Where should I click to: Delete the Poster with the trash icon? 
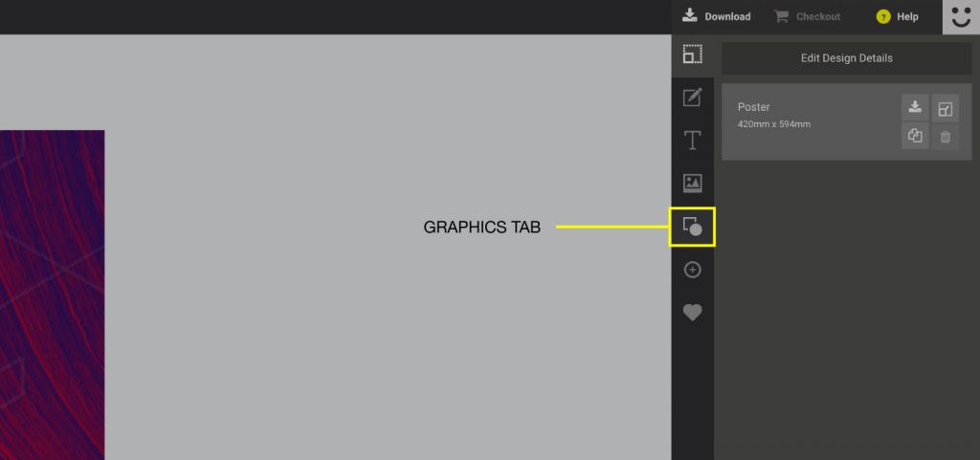[x=945, y=137]
